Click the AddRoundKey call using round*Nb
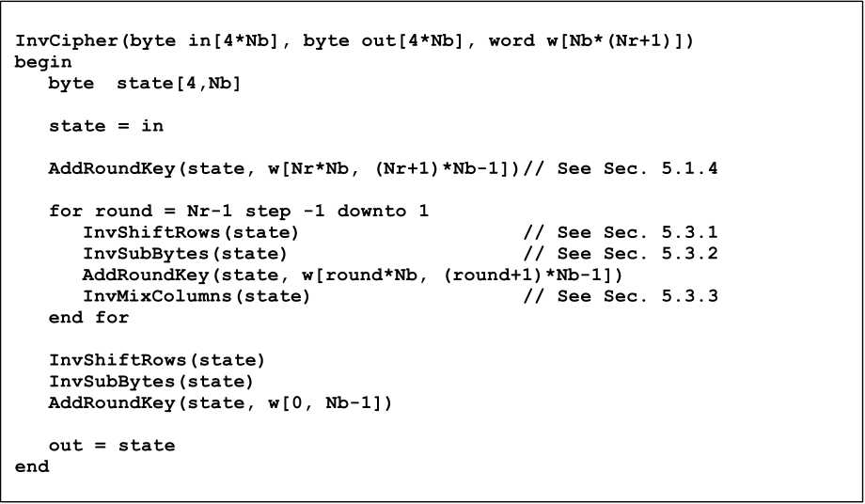The image size is (865, 504). point(353,275)
